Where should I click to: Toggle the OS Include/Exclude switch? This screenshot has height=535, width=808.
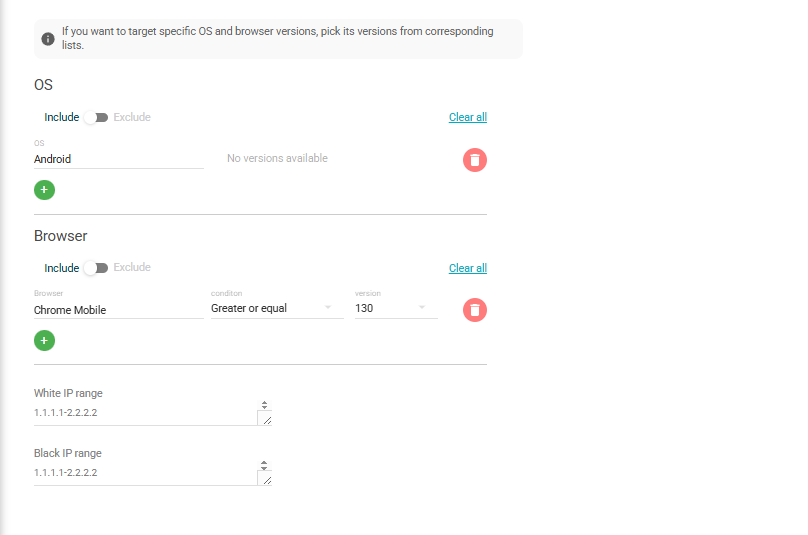click(x=96, y=118)
